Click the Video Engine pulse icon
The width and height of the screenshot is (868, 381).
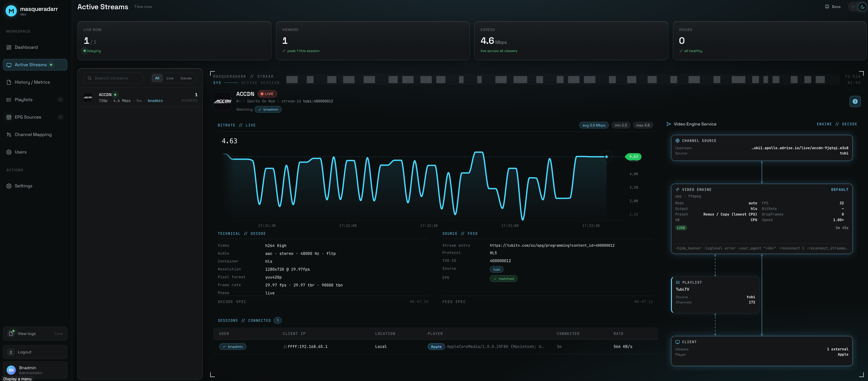677,190
